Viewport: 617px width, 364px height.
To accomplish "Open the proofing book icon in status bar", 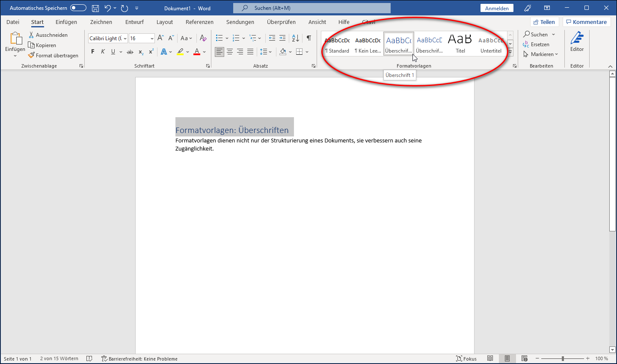I will click(89, 358).
